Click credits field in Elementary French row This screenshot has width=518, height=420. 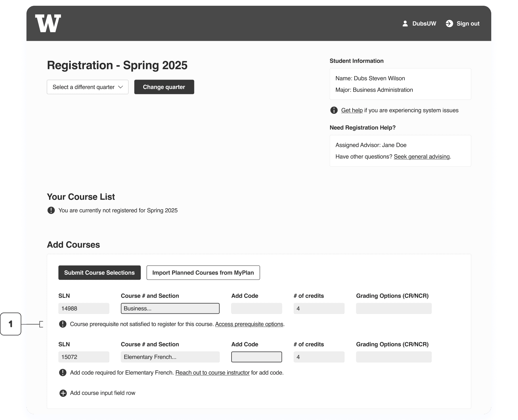(x=319, y=357)
